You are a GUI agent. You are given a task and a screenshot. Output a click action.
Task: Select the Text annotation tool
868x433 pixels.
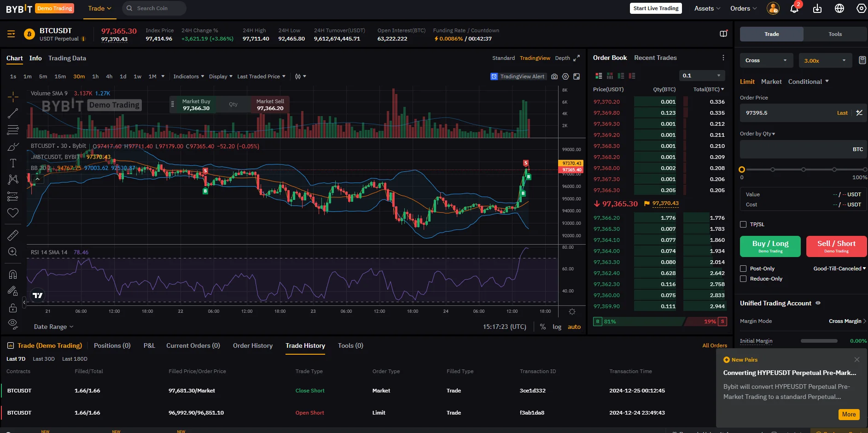[13, 163]
